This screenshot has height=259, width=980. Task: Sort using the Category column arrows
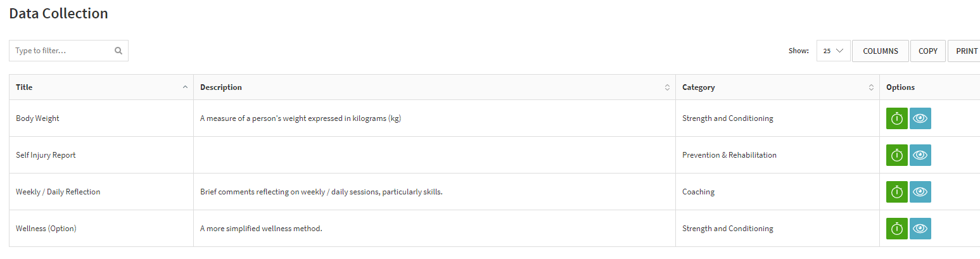pyautogui.click(x=871, y=87)
